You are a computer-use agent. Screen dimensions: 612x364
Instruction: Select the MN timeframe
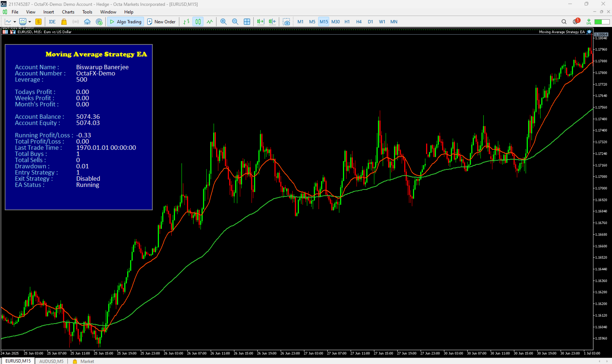click(x=394, y=22)
